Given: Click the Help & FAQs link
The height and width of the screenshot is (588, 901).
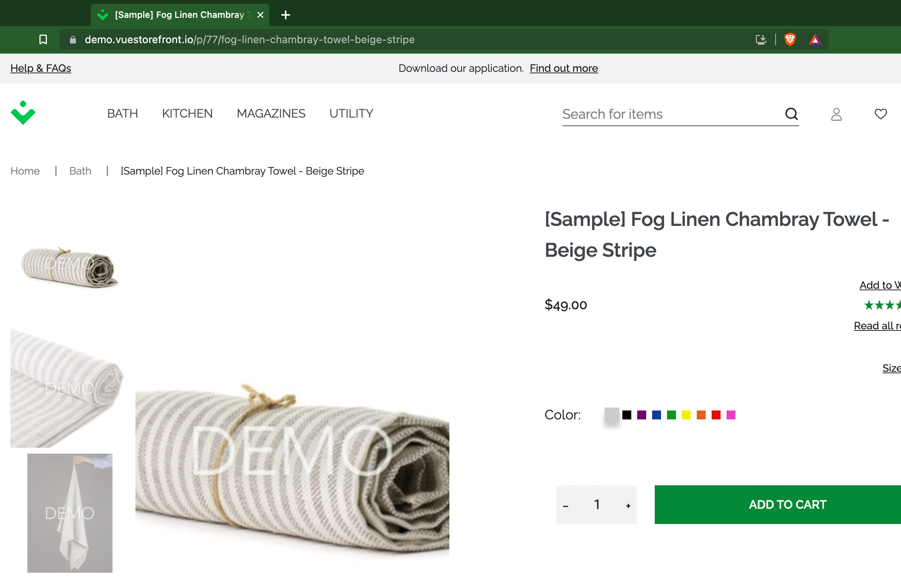Looking at the screenshot, I should tap(41, 68).
